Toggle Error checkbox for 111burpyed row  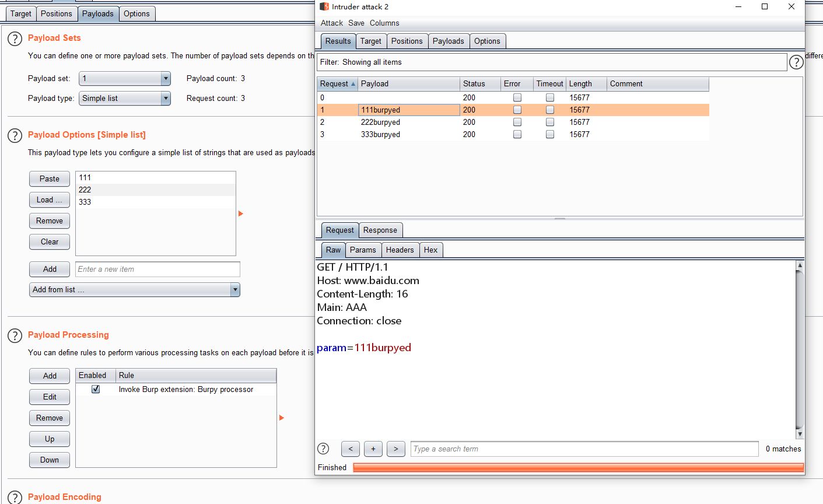[517, 110]
